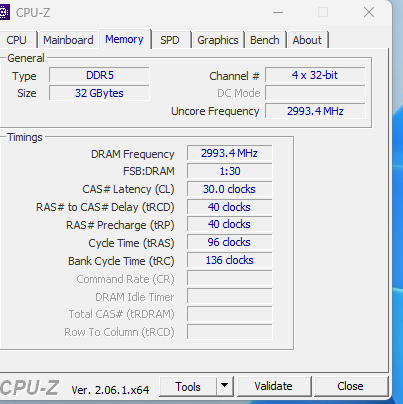The width and height of the screenshot is (403, 404).
Task: Click the version text Ver. 2.06.1.x64
Action: pos(110,390)
